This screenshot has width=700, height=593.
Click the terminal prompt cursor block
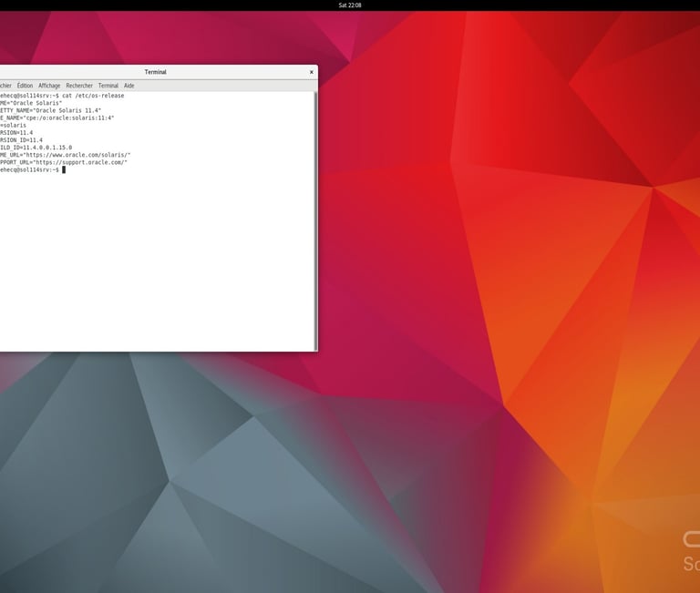(x=64, y=169)
